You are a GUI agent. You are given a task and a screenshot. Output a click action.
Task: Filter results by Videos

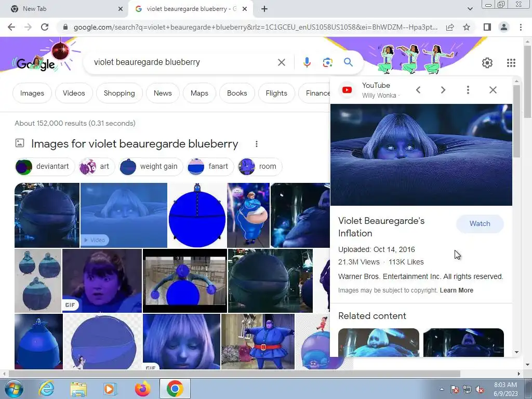(x=74, y=93)
